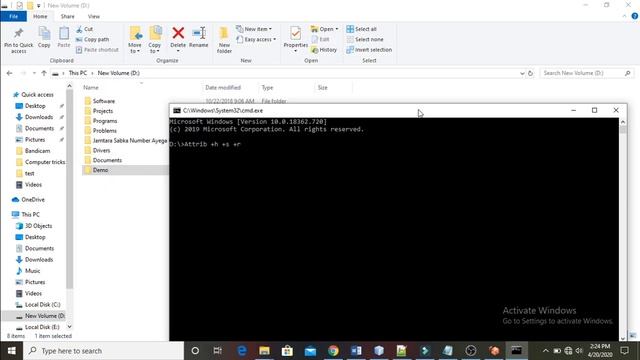The height and width of the screenshot is (360, 640).
Task: Open Music under This PC
Action: 32,271
